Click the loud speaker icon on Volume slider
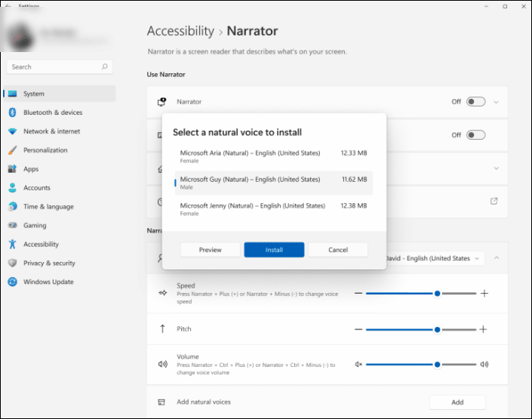This screenshot has width=532, height=419. coord(484,365)
